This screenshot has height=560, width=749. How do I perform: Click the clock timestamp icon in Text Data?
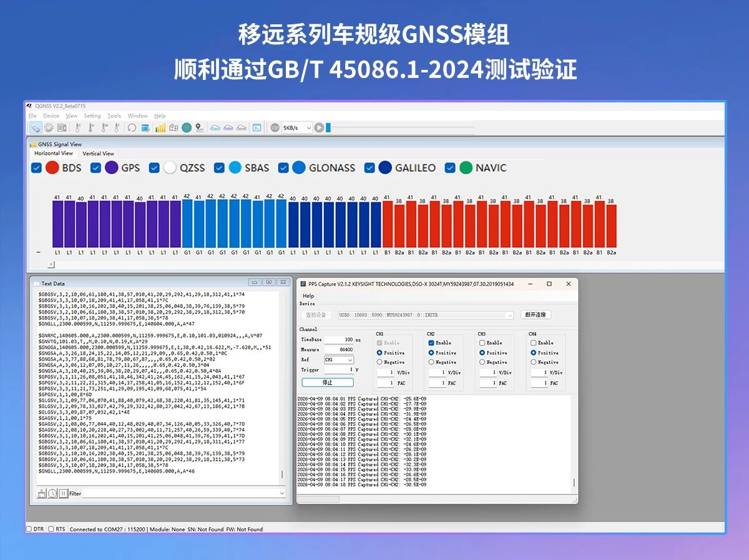point(52,493)
